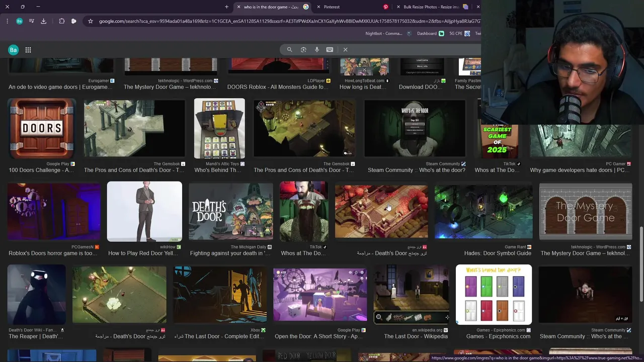Open the 'Scariest Game of 2025' TikTok image
This screenshot has height=362, width=644.
[x=498, y=141]
